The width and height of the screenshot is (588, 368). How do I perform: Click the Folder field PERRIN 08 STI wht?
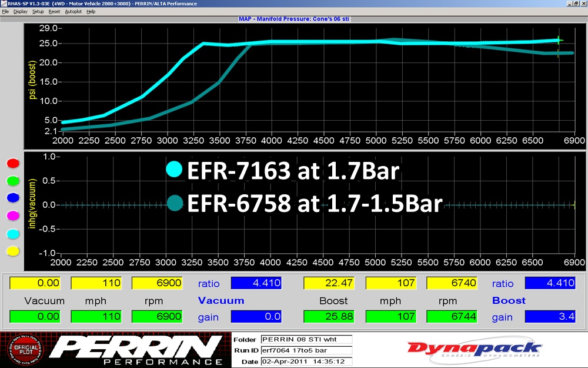(x=306, y=340)
